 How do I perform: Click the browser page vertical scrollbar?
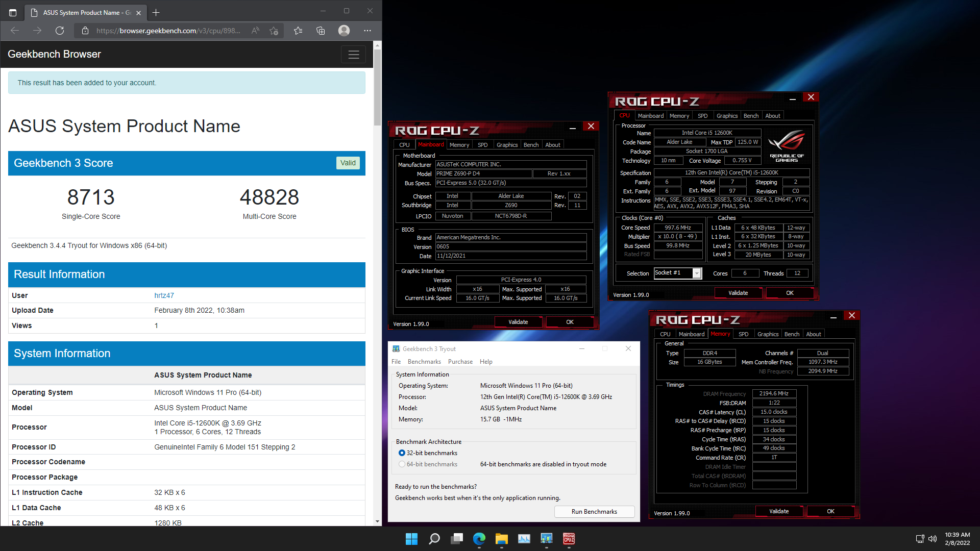(x=378, y=87)
